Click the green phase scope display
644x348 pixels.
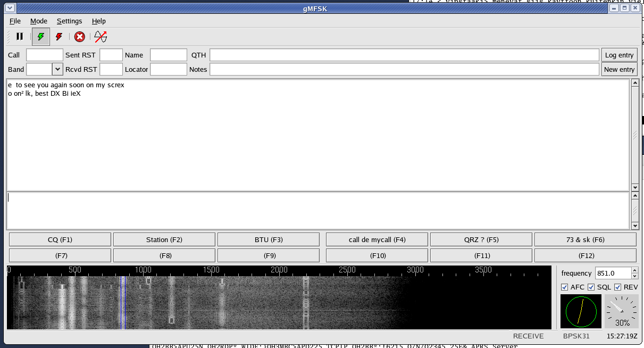coord(581,311)
